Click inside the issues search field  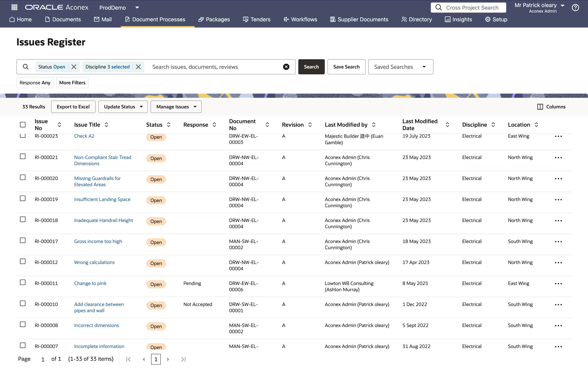216,67
